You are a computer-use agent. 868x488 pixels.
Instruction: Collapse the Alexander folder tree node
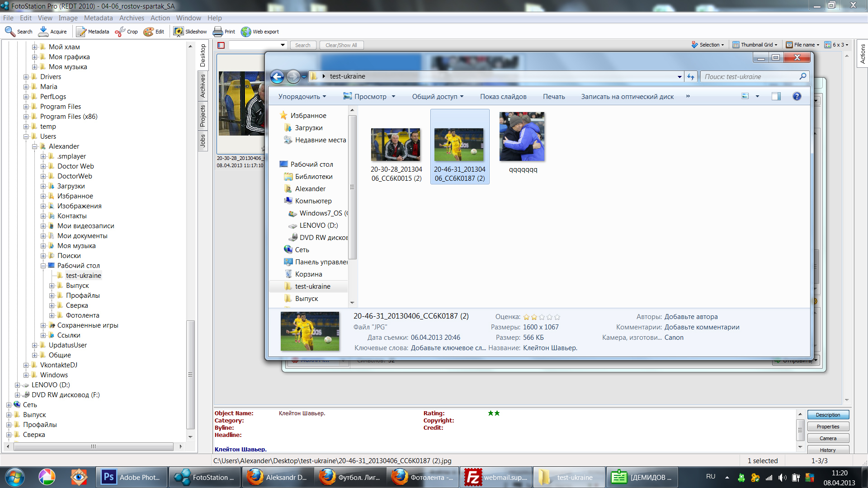click(x=35, y=146)
